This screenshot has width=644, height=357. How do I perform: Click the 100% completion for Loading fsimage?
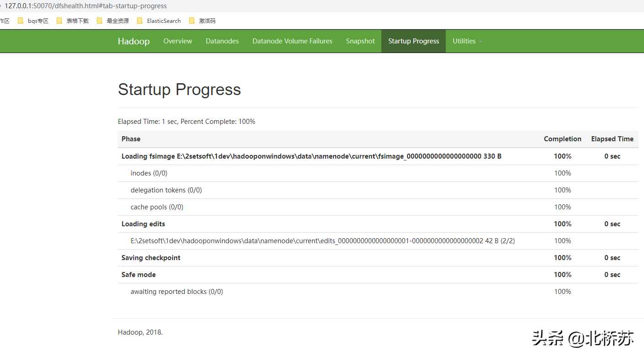pyautogui.click(x=563, y=156)
